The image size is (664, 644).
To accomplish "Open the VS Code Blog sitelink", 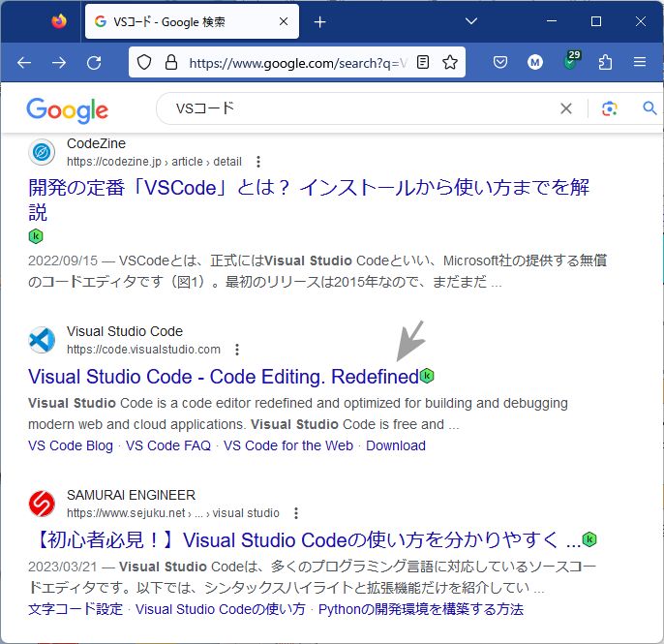I will [71, 445].
